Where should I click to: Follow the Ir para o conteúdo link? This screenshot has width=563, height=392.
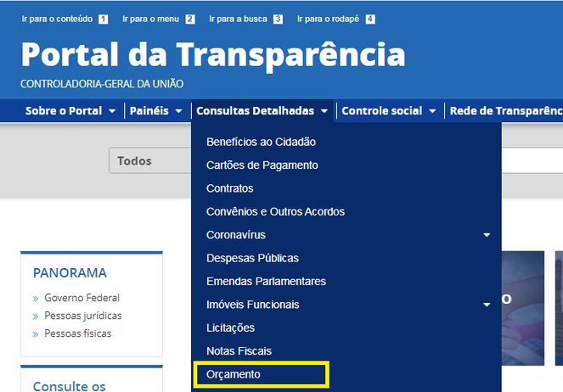pos(57,19)
